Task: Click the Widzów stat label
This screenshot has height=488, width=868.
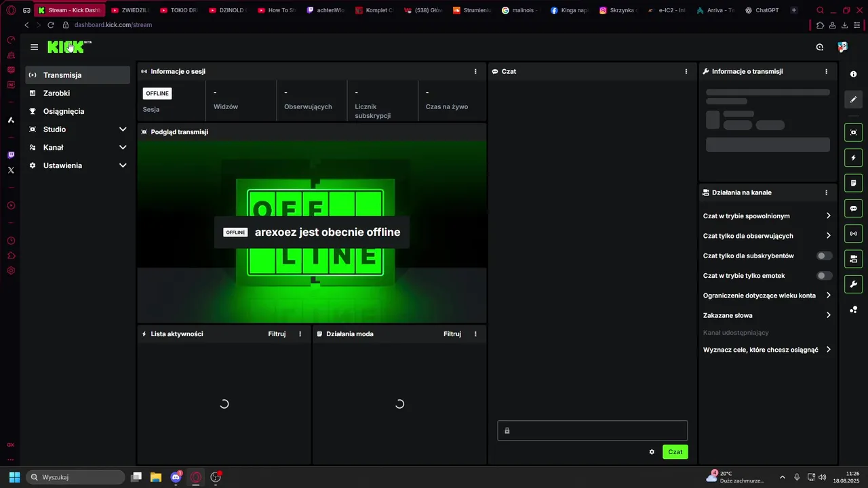Action: [x=226, y=107]
